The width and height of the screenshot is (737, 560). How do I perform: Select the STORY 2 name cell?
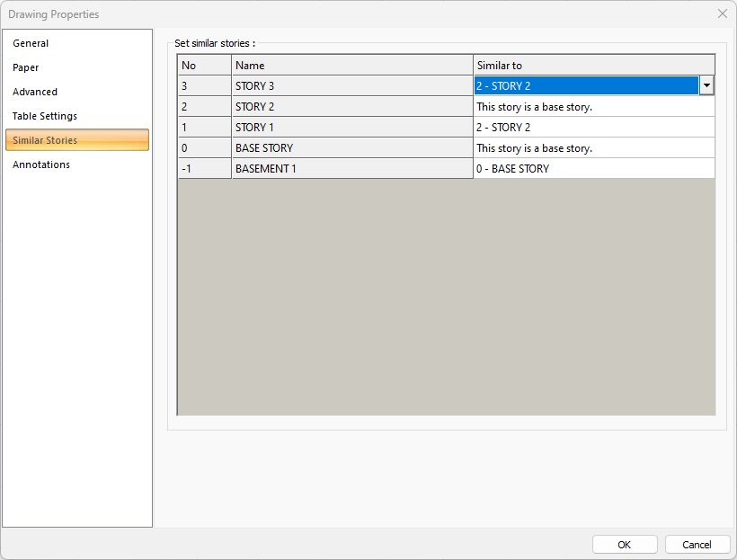pyautogui.click(x=352, y=107)
